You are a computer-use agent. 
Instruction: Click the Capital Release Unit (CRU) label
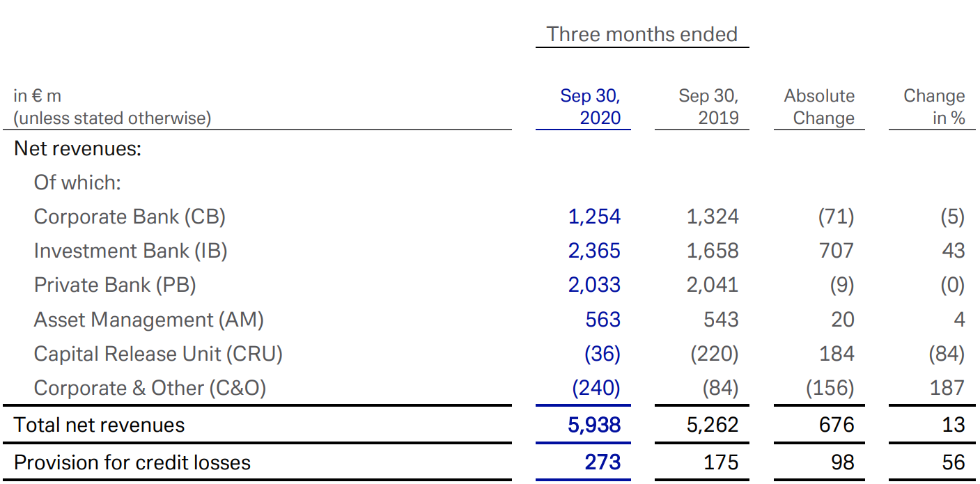coord(158,354)
